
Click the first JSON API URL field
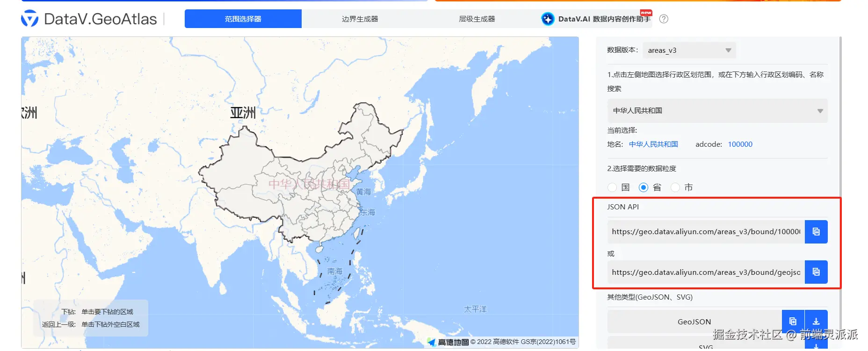point(706,232)
